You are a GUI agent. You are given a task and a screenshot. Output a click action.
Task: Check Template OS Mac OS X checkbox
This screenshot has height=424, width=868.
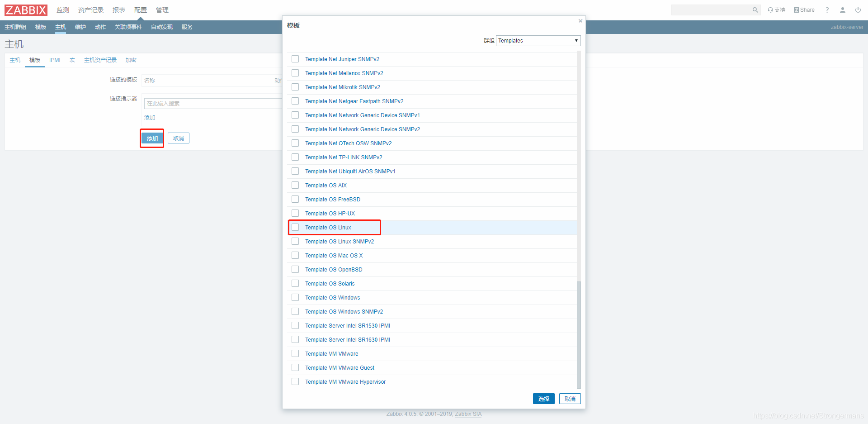pos(295,255)
